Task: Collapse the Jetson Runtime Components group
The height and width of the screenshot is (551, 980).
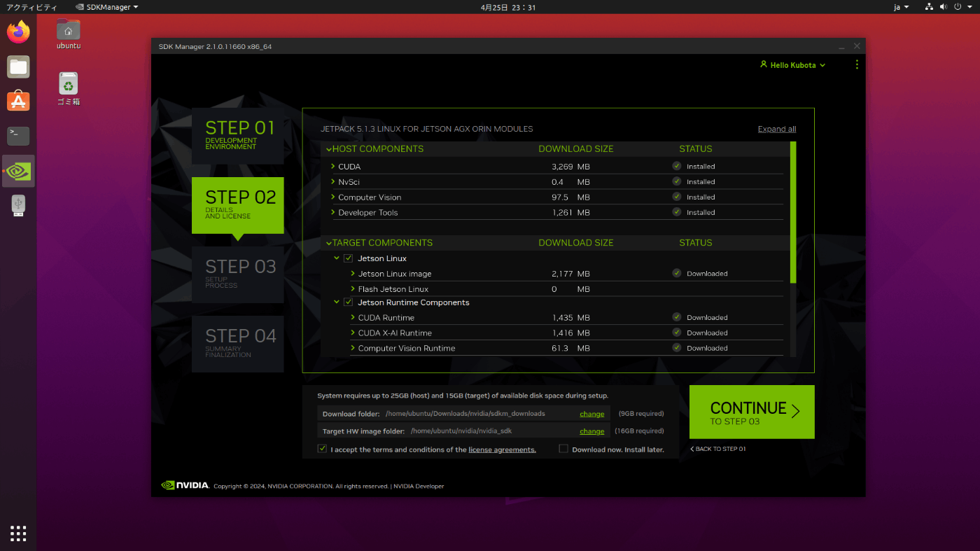Action: (337, 302)
